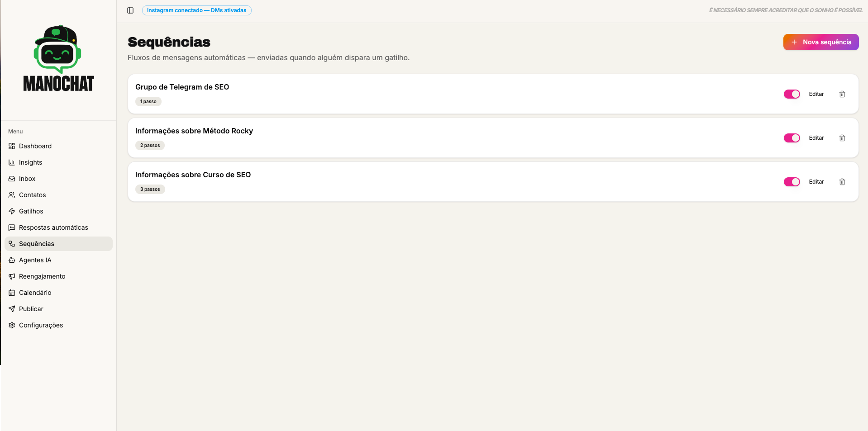Switch off the Curso de SEO sequence
This screenshot has height=431, width=868.
[792, 182]
